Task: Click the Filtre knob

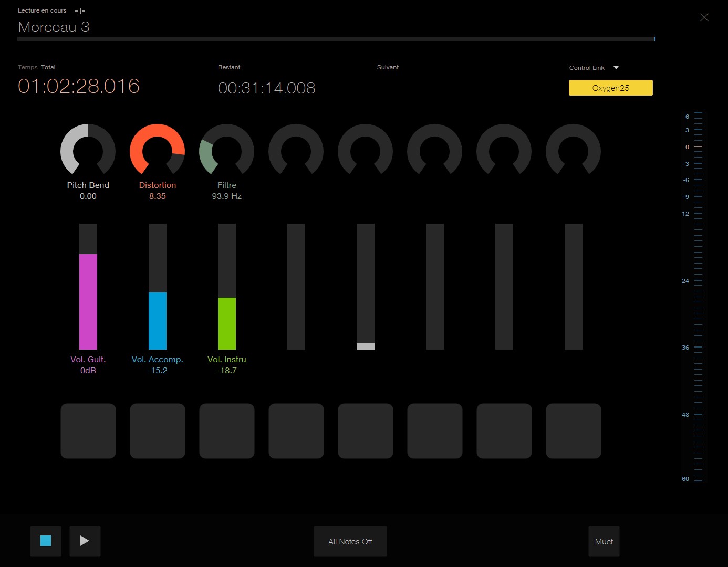Action: click(x=226, y=150)
